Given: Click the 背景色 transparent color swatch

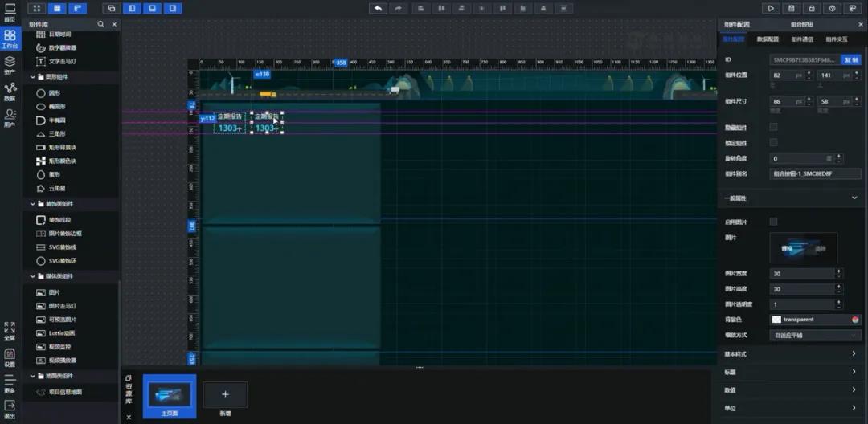Looking at the screenshot, I should click(776, 320).
